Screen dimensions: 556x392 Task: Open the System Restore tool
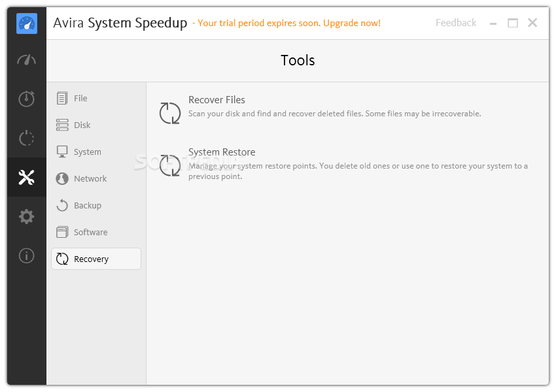(222, 152)
